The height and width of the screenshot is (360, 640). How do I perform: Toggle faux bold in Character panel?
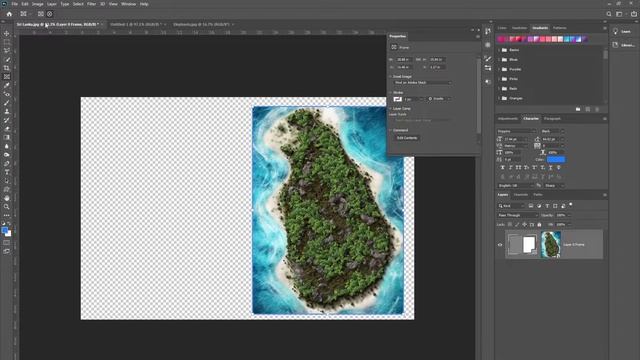tap(502, 167)
